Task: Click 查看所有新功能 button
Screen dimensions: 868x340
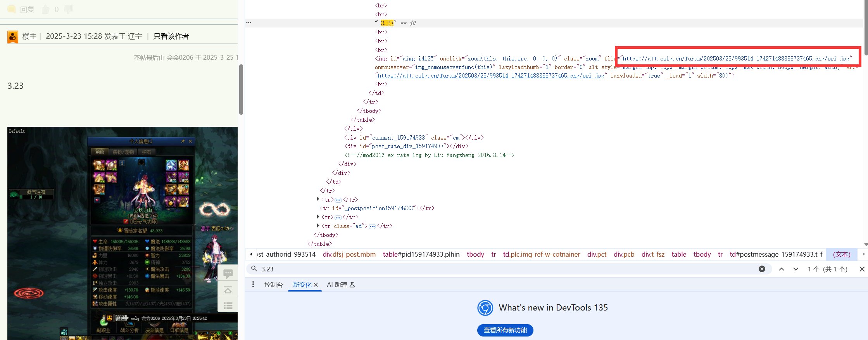Action: 505,330
